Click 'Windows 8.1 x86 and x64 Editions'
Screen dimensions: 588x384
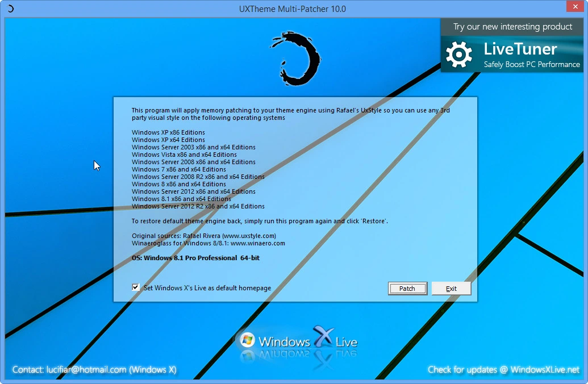181,199
